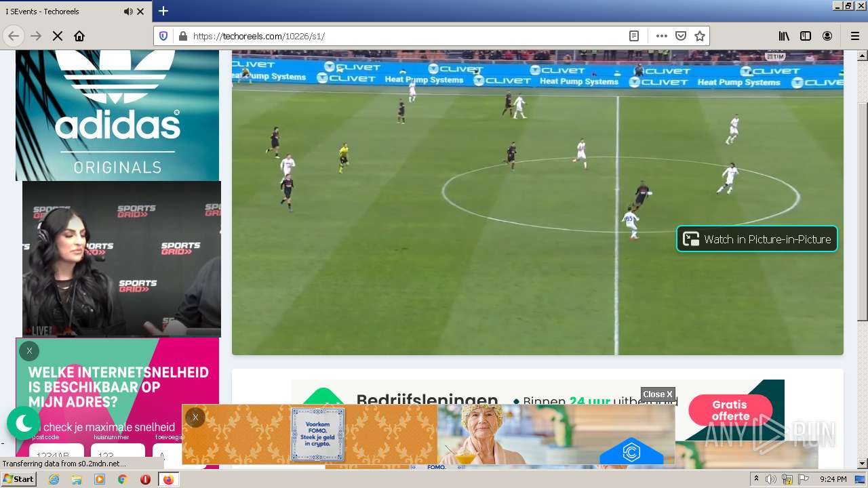Close the orange crypto banner ad

(195, 418)
